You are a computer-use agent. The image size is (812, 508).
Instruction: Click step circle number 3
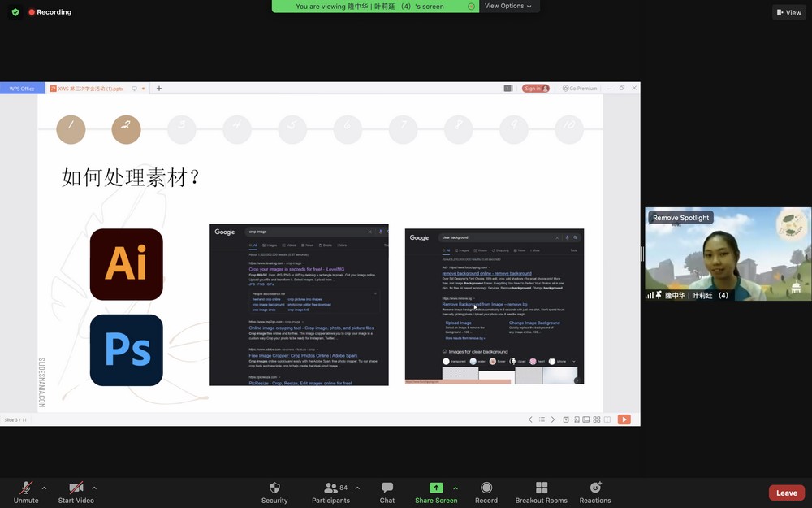click(x=182, y=129)
